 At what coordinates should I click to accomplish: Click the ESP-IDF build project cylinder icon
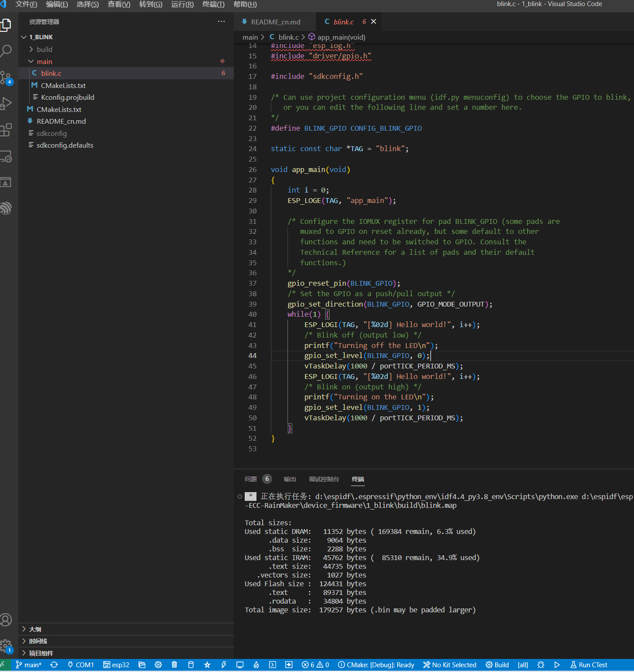[191, 665]
